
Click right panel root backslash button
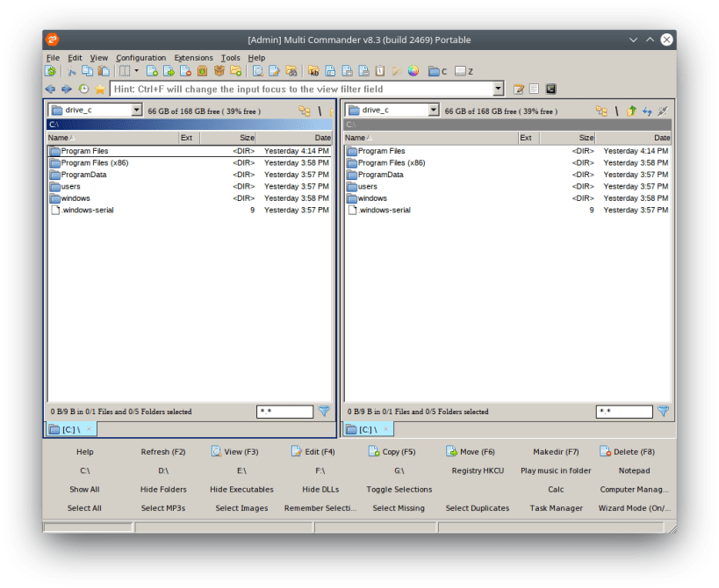tap(617, 111)
